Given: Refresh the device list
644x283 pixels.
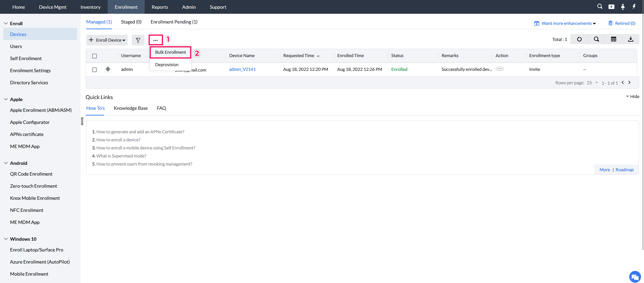Looking at the screenshot, I should (x=579, y=39).
